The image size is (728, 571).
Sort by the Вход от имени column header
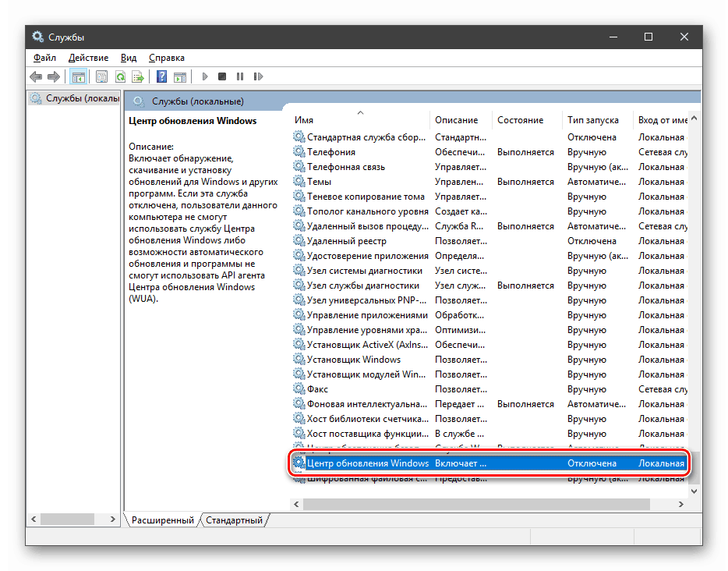point(661,120)
